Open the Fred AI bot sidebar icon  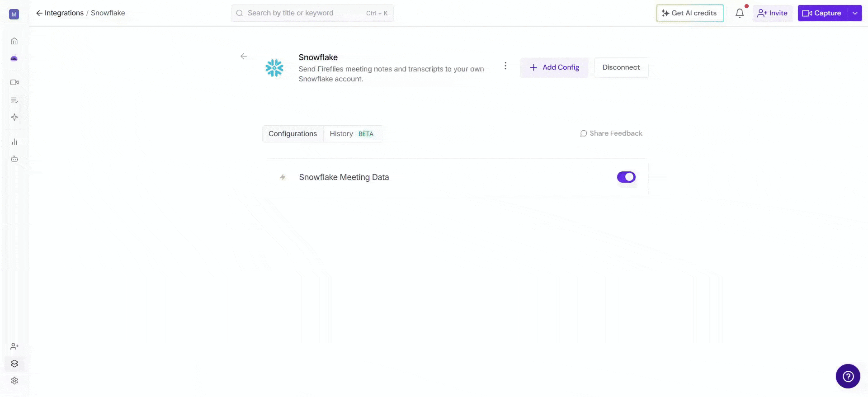tap(14, 58)
